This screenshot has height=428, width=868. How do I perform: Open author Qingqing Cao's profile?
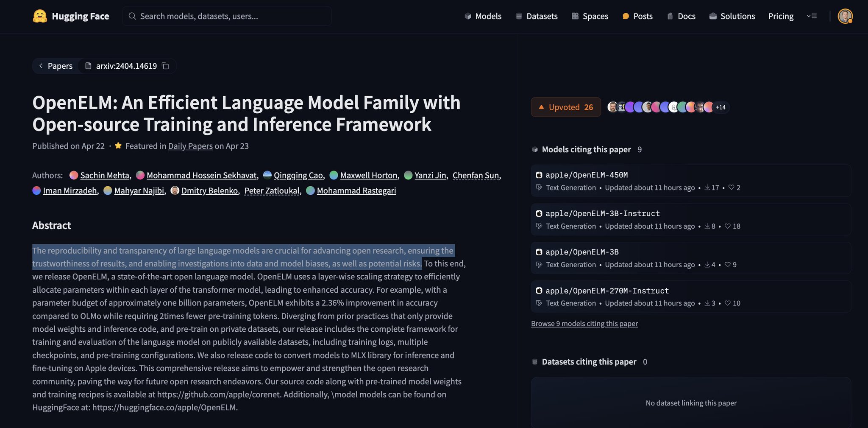pyautogui.click(x=298, y=175)
